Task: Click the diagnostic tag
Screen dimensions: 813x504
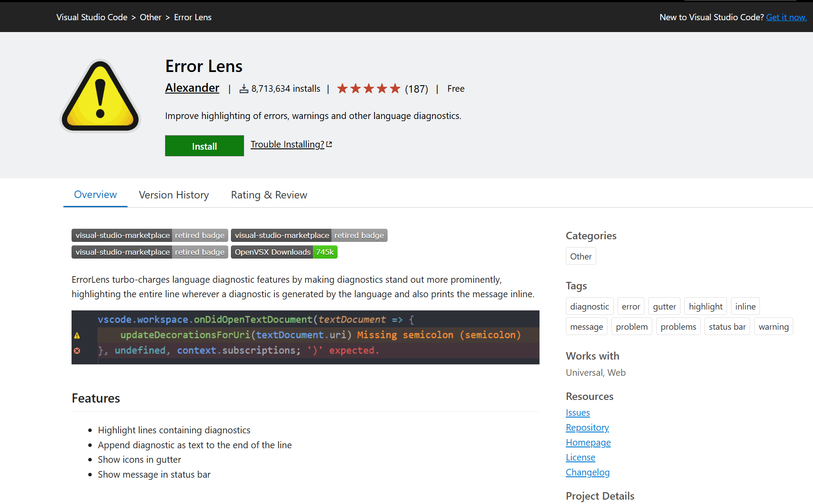Action: (590, 306)
